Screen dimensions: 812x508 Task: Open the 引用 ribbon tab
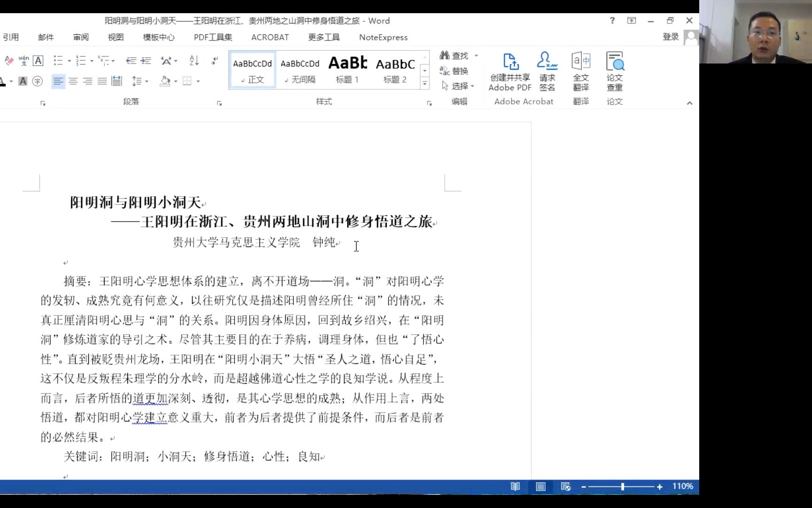(x=11, y=37)
